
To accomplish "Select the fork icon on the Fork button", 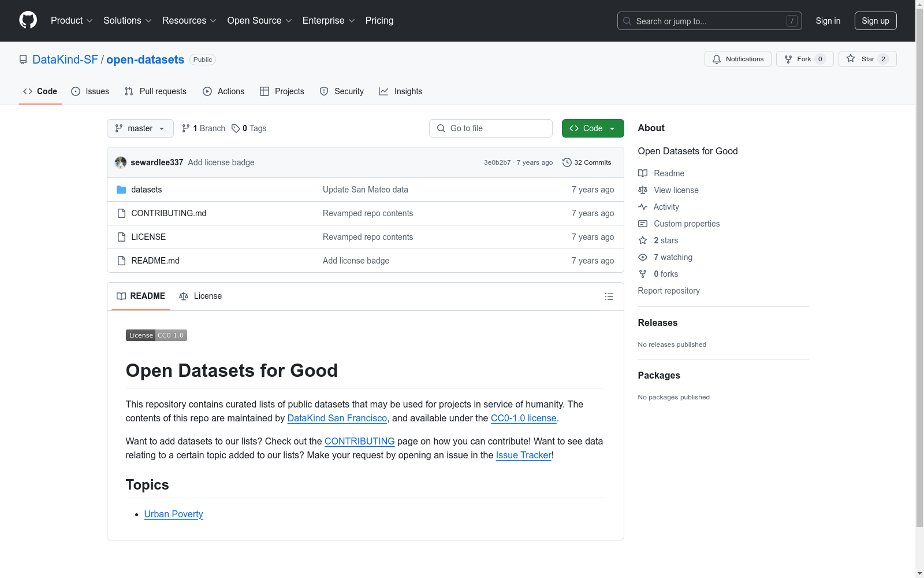I will [x=788, y=59].
